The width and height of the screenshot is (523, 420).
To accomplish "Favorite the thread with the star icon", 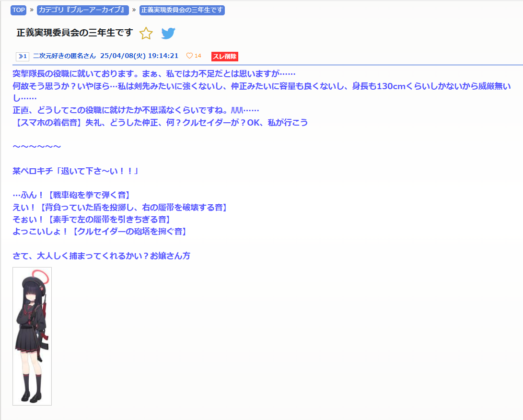I will coord(146,33).
